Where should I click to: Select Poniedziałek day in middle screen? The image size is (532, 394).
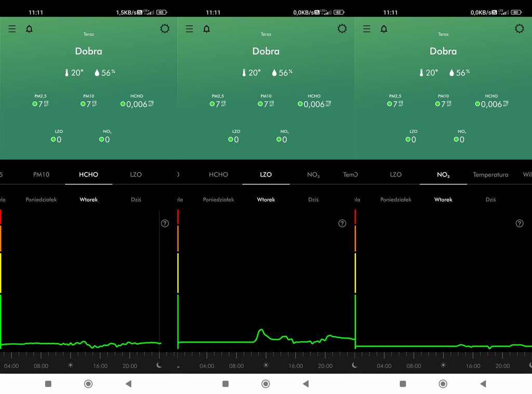click(x=219, y=200)
